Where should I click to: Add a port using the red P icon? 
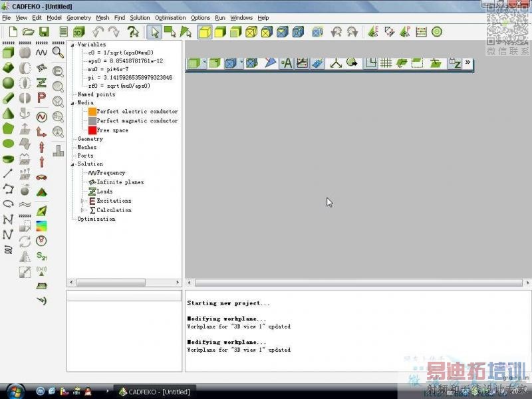pos(41,98)
